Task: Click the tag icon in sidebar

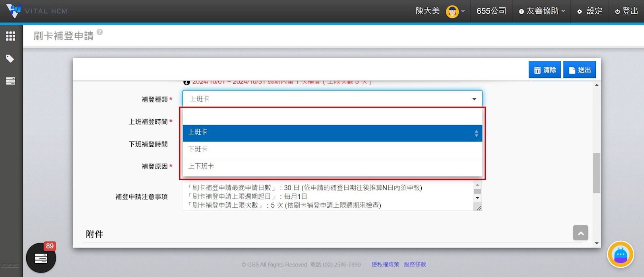Action: coord(10,59)
